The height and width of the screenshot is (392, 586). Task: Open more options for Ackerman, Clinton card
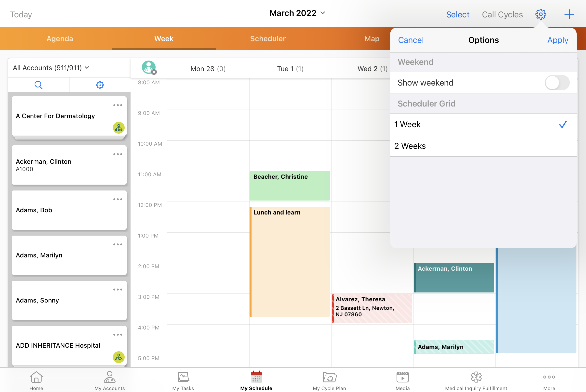(118, 154)
